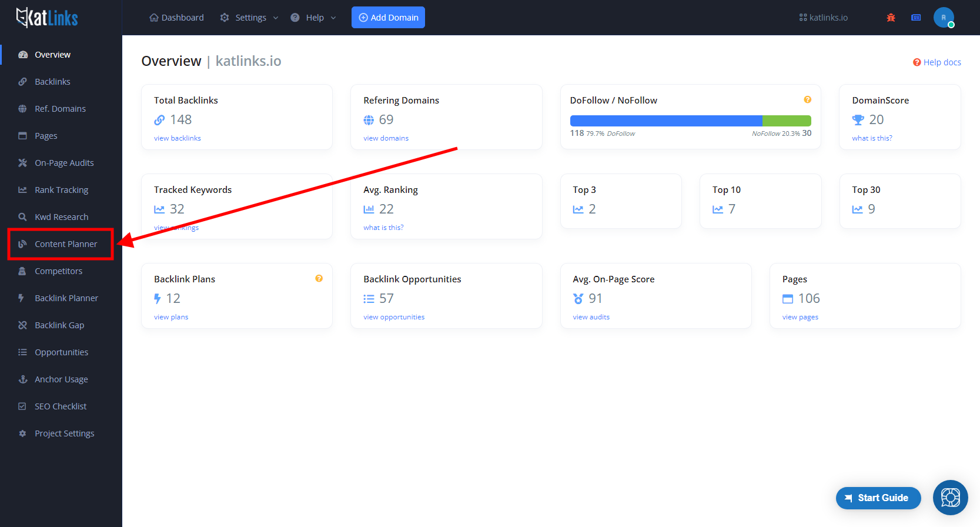Click the Backlink Opportunities count 57
Viewport: 980px width, 527px height.
coord(386,299)
